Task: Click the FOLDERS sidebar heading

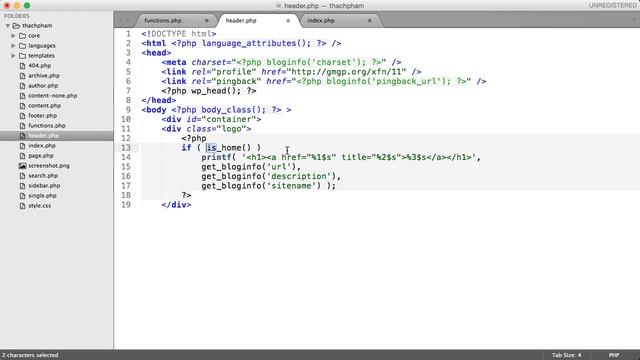Action: click(x=17, y=16)
